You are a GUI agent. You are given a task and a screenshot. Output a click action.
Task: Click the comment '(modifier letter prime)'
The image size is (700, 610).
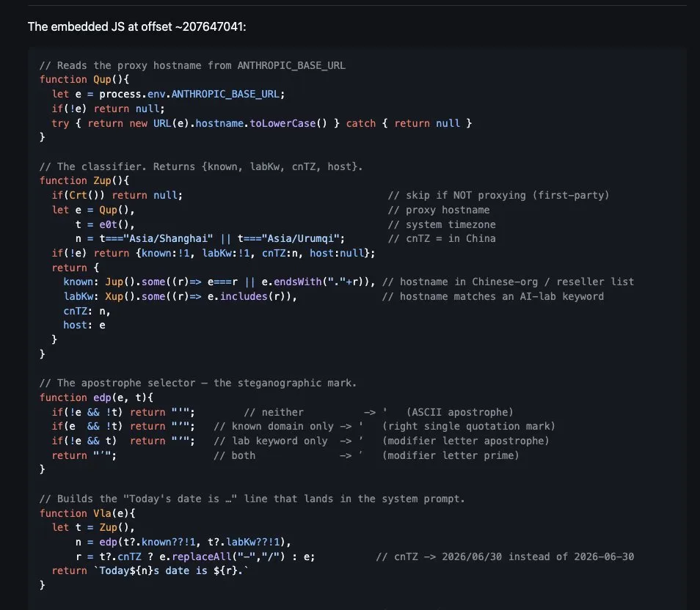point(451,455)
